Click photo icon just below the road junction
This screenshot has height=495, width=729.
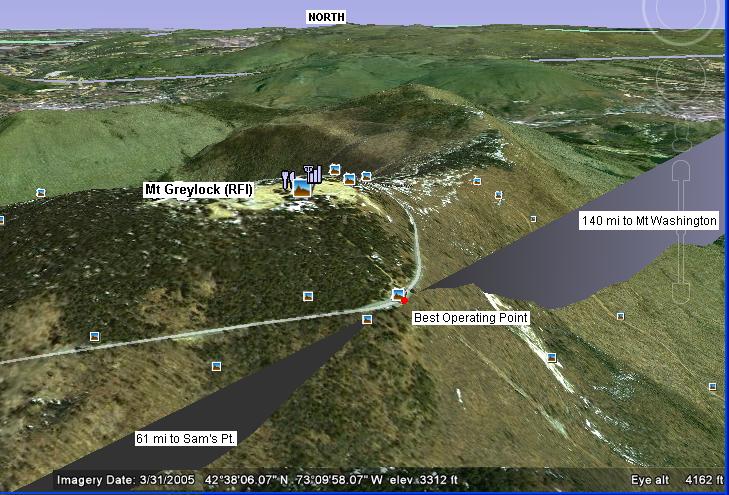click(x=367, y=319)
